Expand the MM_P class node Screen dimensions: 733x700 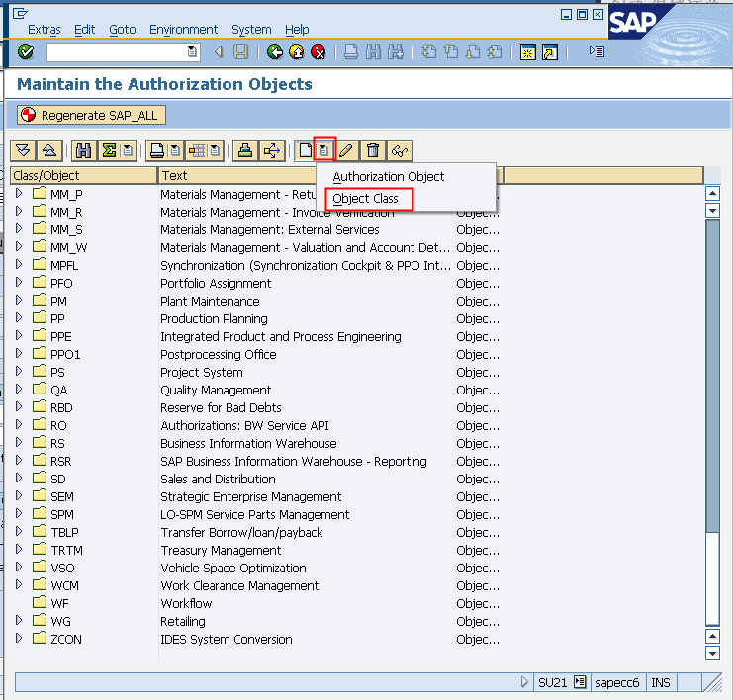pyautogui.click(x=19, y=193)
